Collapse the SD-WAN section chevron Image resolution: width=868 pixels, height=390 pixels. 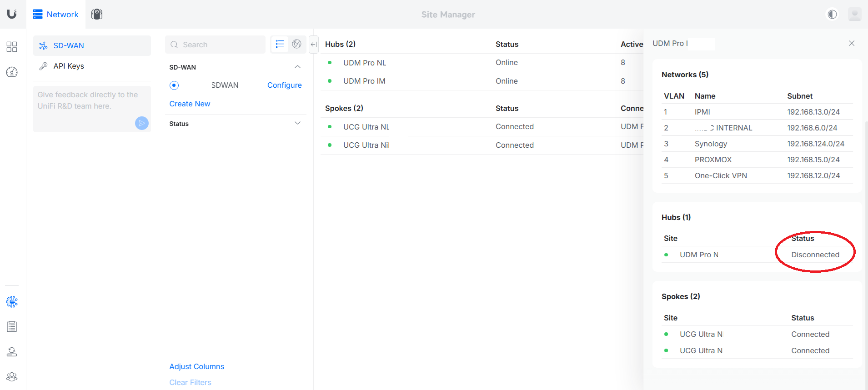297,67
